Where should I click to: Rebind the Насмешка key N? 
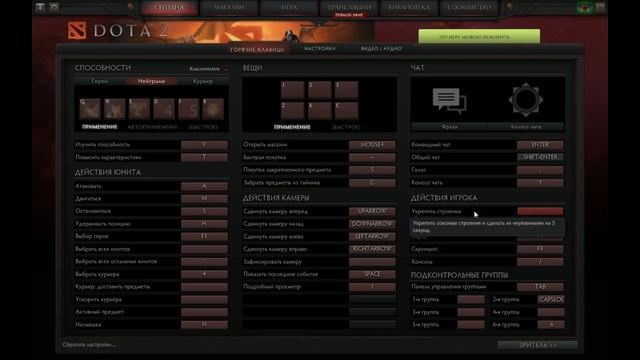[204, 325]
